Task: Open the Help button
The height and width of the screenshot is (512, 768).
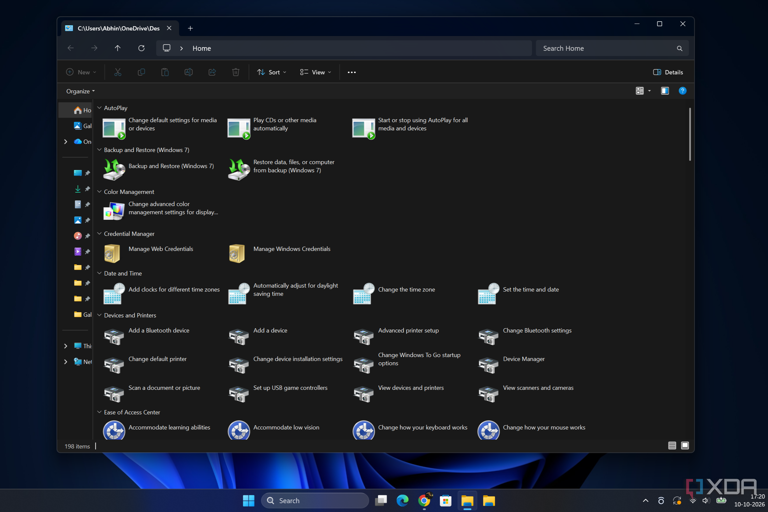Action: pos(682,91)
